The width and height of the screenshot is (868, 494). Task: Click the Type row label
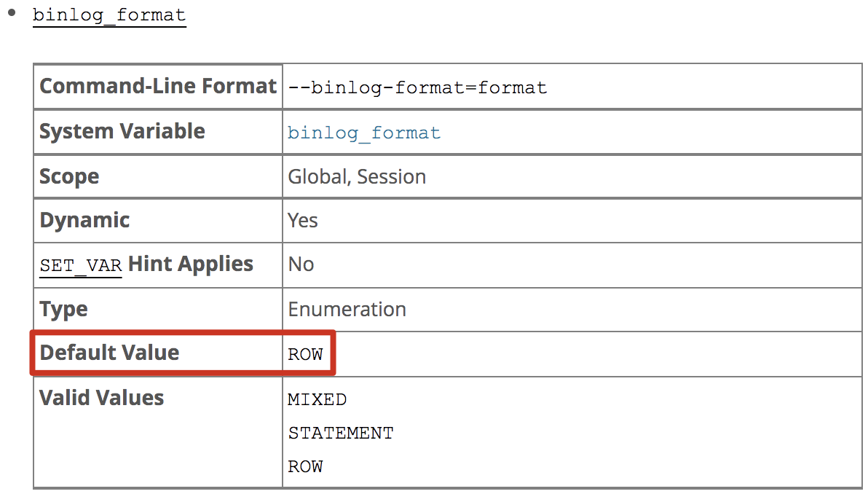(63, 310)
